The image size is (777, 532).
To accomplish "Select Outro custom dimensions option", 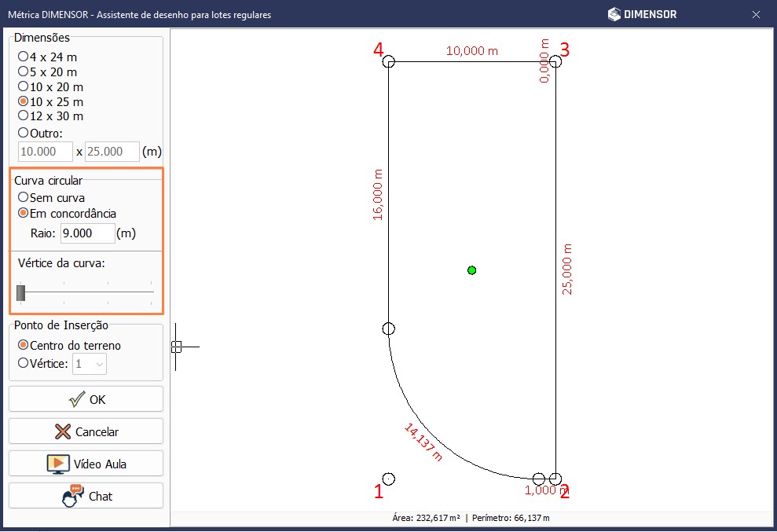I will [23, 133].
